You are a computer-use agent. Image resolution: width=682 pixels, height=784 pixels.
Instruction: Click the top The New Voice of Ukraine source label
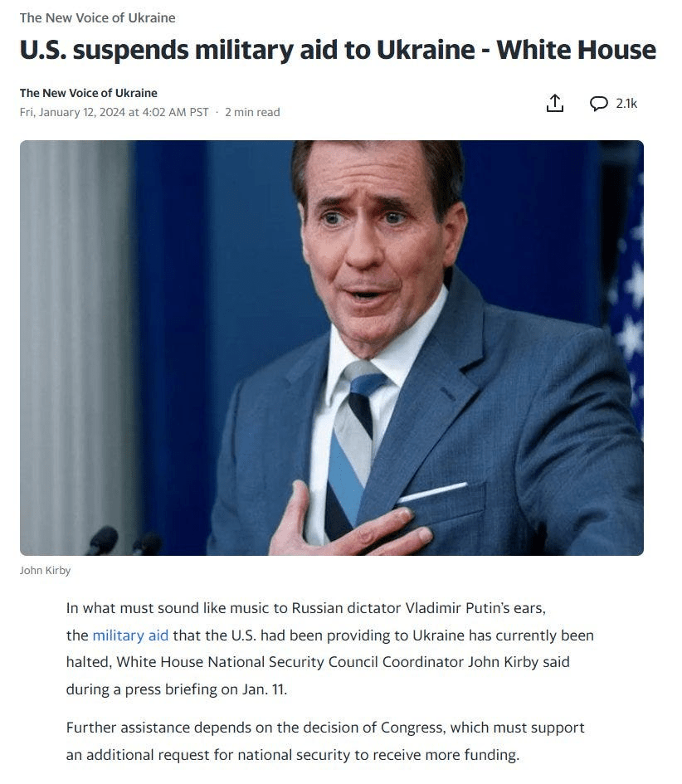point(98,18)
